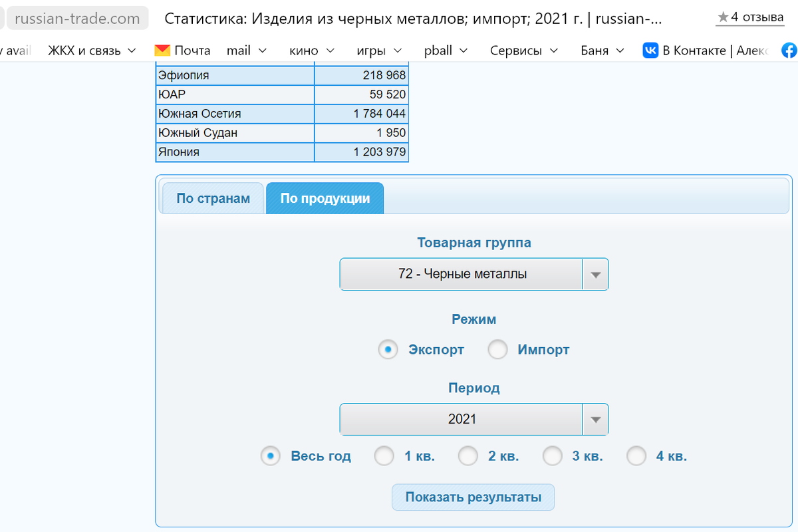Switch to the По странам tab
The image size is (798, 532).
click(x=211, y=198)
